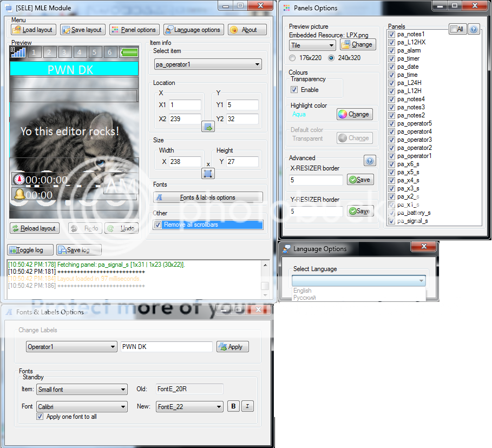Viewport: 492px width, 448px height.
Task: Click the Reload layout button
Action: (35, 228)
